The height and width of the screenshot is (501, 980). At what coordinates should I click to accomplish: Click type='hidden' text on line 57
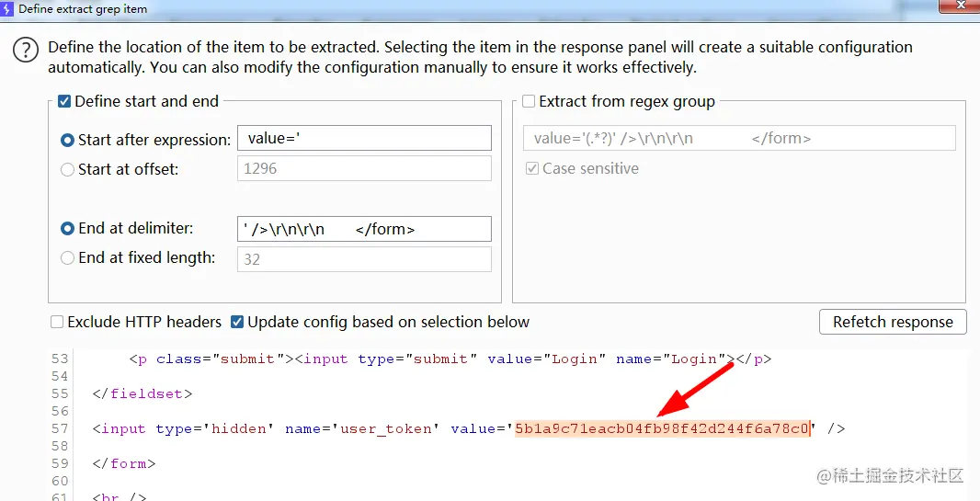click(215, 428)
